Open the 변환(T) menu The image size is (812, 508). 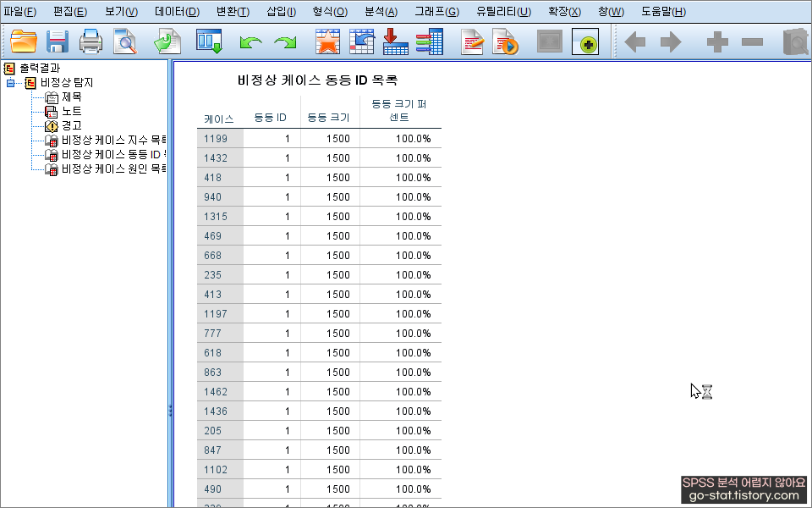click(233, 11)
